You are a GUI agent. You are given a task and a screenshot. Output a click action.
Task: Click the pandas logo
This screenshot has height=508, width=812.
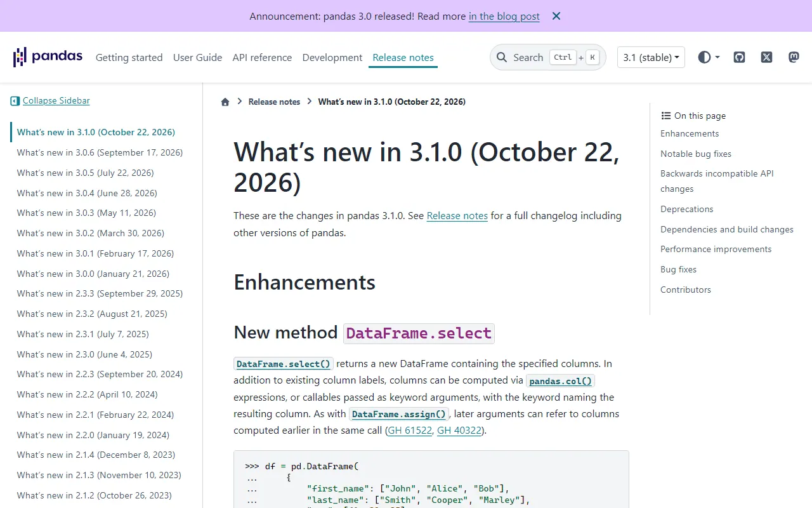48,57
